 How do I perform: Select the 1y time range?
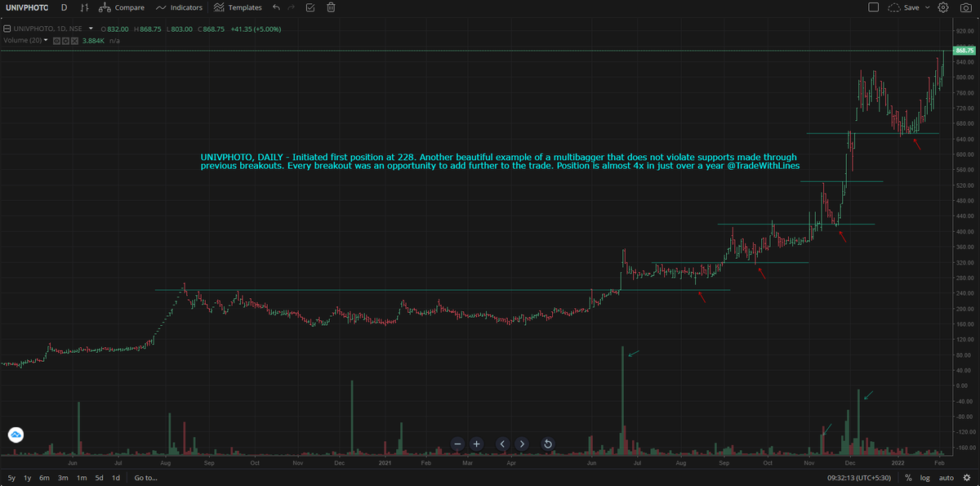(28, 478)
